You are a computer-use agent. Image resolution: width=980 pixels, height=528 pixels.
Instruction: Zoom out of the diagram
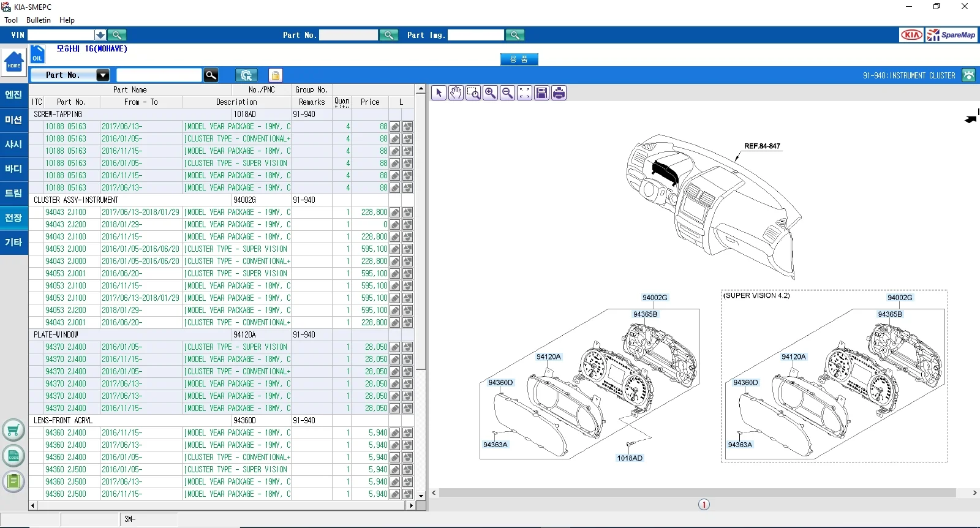tap(507, 92)
